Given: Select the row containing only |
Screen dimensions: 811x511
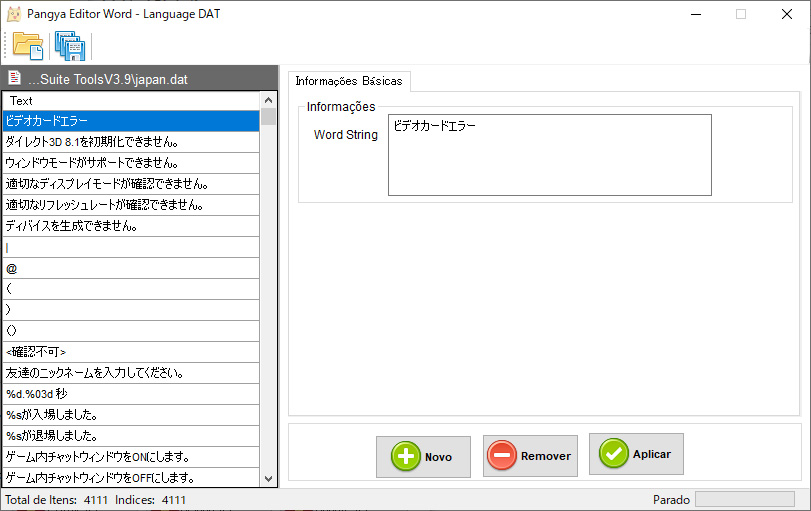Looking at the screenshot, I should pos(131,247).
